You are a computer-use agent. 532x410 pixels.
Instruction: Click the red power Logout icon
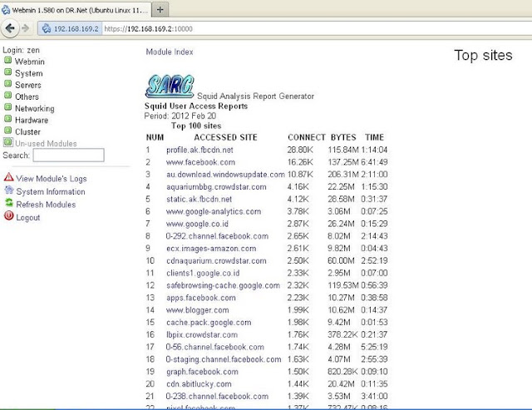pos(9,216)
